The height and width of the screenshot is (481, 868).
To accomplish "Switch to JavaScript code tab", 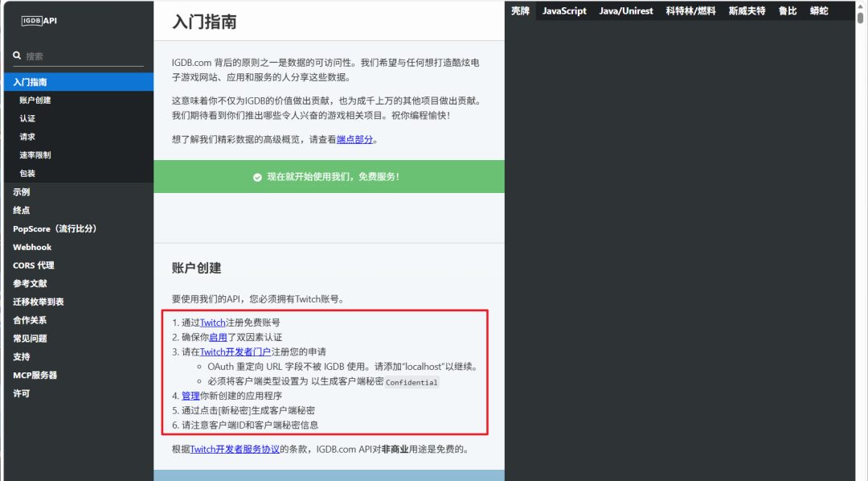I will coord(564,10).
